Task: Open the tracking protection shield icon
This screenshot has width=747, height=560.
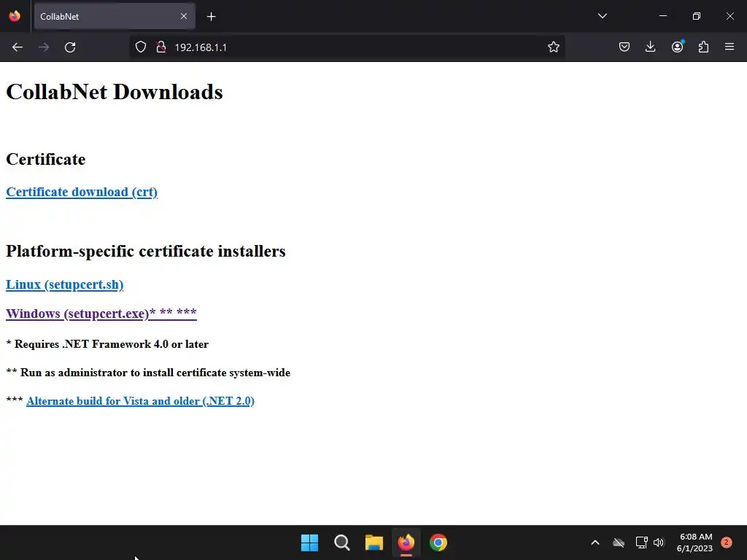Action: (x=141, y=47)
